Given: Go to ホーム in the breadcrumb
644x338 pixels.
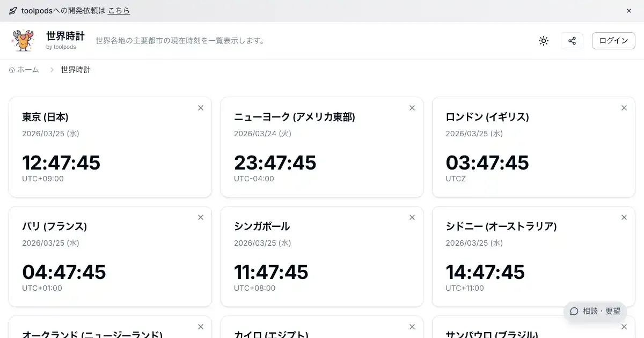Looking at the screenshot, I should pyautogui.click(x=25, y=70).
